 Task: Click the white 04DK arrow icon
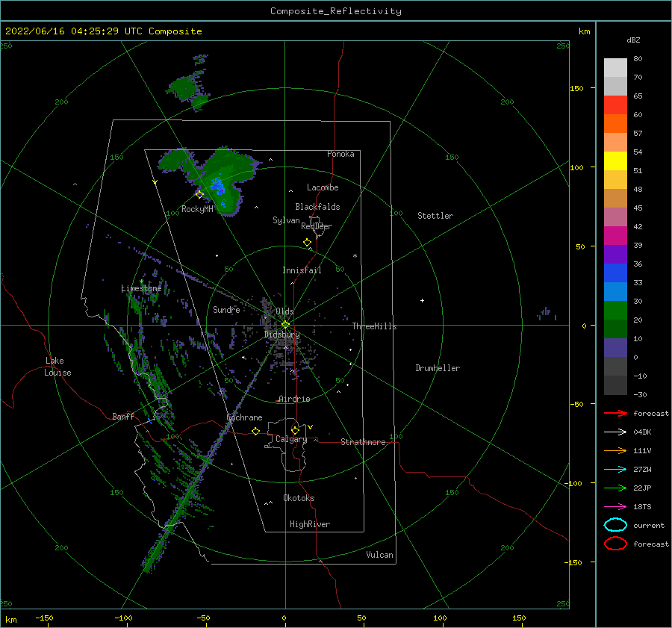click(615, 432)
